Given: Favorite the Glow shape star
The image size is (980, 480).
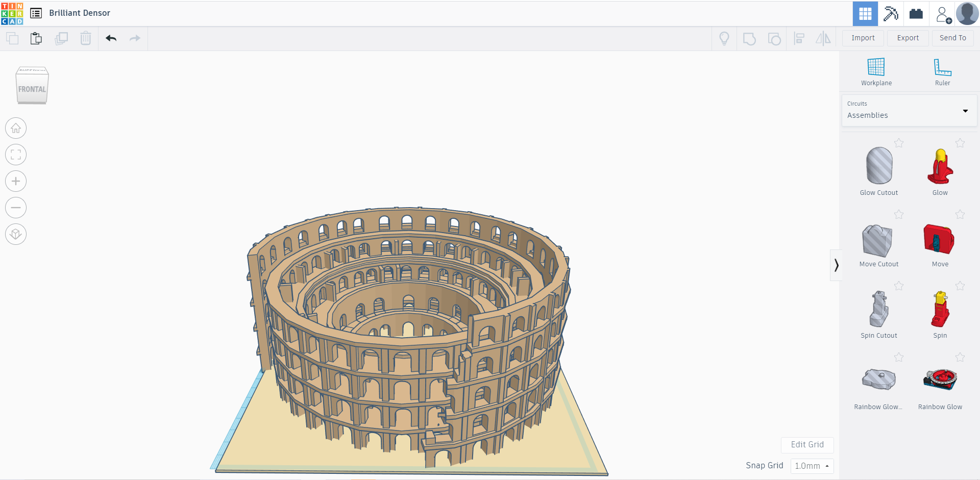Looking at the screenshot, I should (960, 143).
